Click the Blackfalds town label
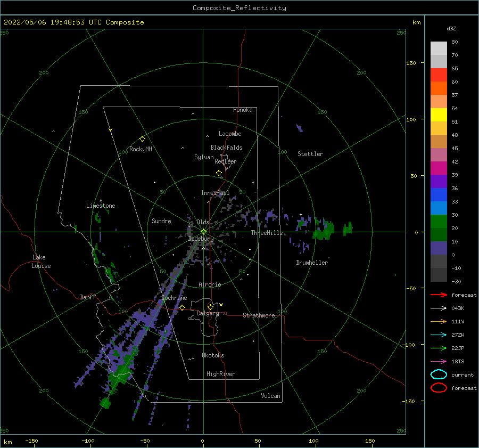This screenshot has height=448, width=479. [226, 148]
